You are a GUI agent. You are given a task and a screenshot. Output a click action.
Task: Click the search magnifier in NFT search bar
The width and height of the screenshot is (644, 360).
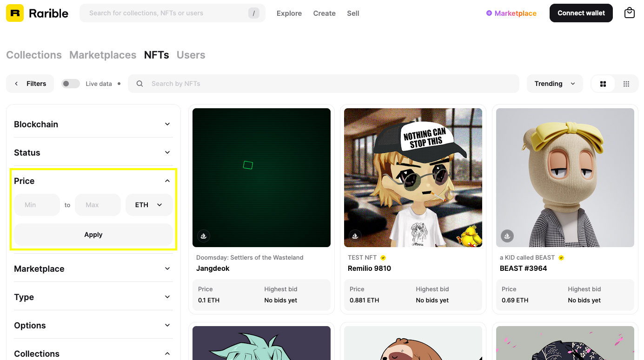click(139, 84)
